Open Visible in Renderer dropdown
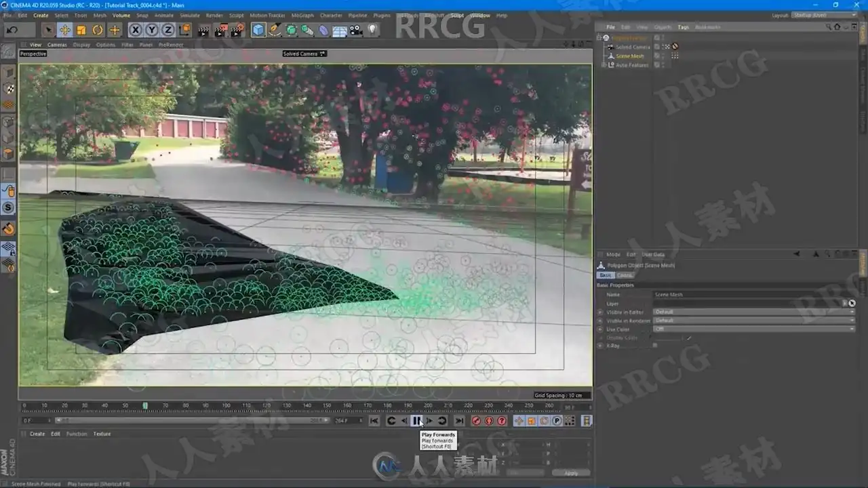868x488 pixels. coord(754,321)
